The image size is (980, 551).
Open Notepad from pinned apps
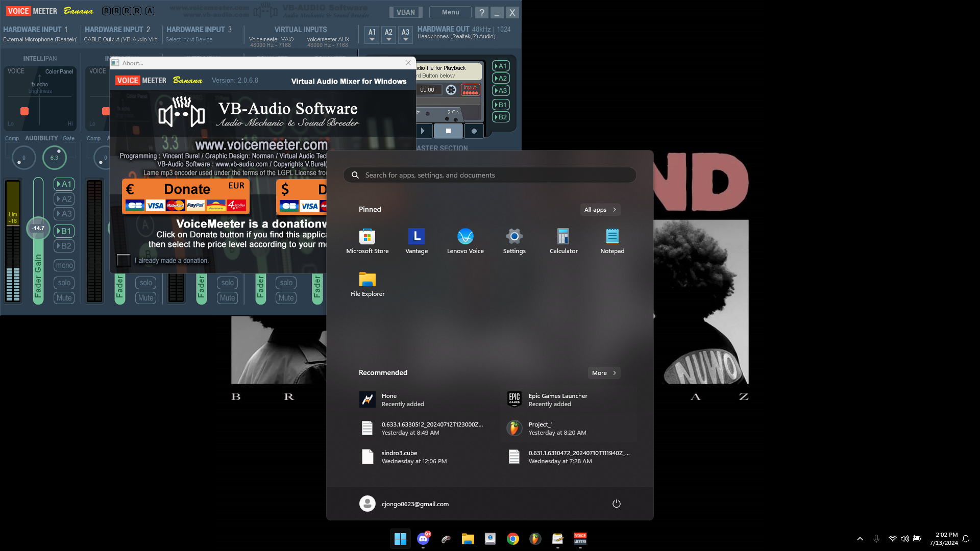[x=612, y=241]
